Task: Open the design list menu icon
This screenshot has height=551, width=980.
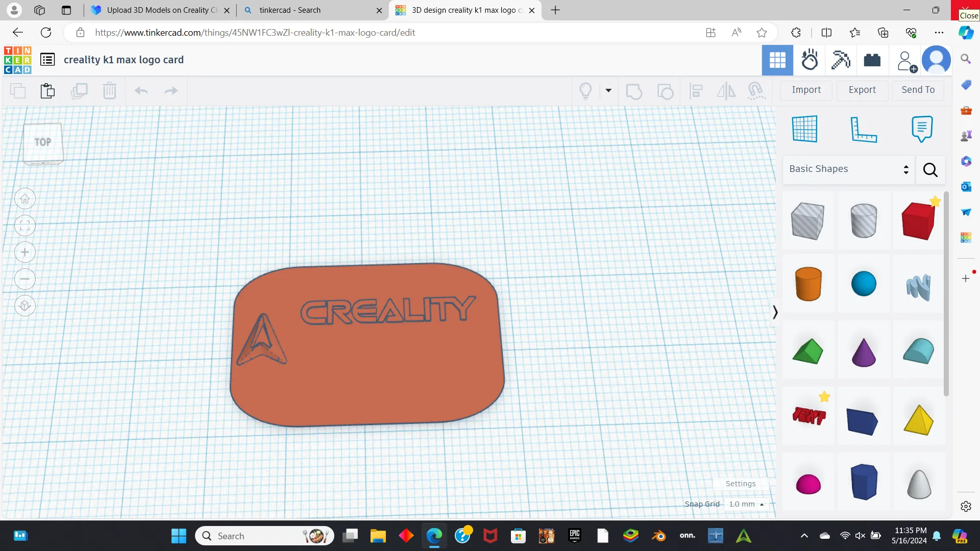Action: [x=47, y=60]
